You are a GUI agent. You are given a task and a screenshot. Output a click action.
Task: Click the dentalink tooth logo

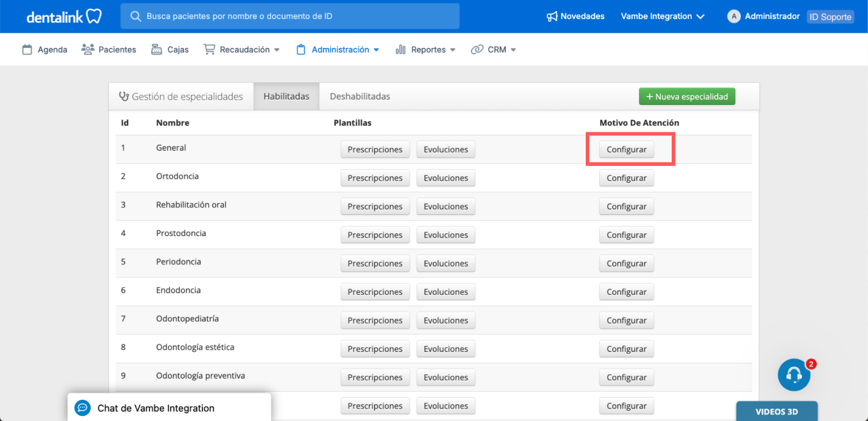pyautogui.click(x=94, y=16)
